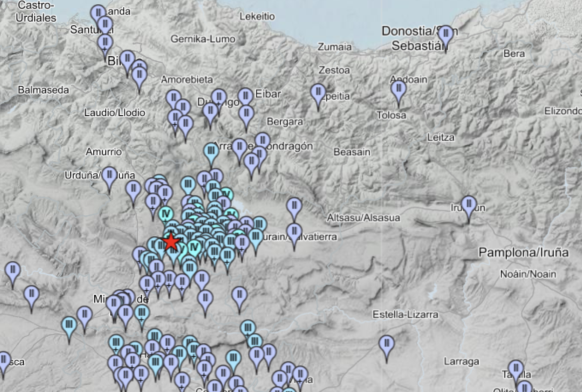Select the II marker above Altsasu, north of Salvatierra
582x392 pixels.
(x=294, y=205)
